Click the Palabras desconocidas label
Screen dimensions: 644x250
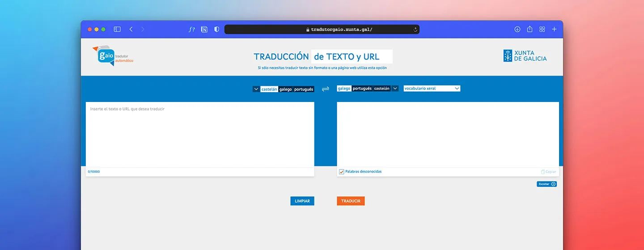click(x=364, y=172)
